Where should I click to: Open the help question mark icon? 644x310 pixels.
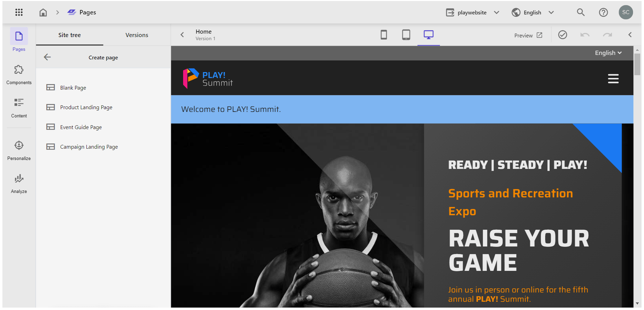click(603, 12)
